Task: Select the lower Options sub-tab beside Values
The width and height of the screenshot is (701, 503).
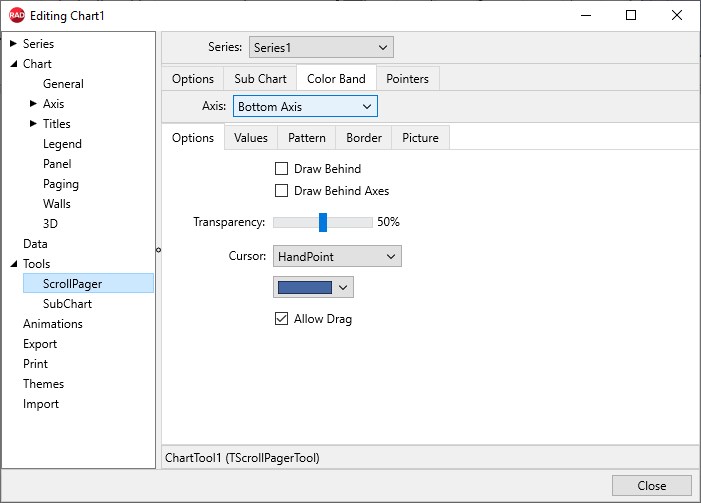Action: coord(193,138)
